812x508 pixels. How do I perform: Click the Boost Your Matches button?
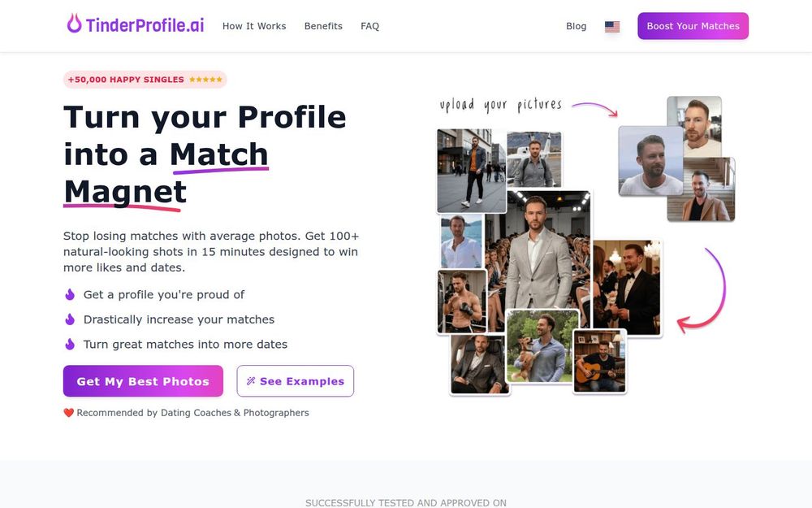point(693,25)
